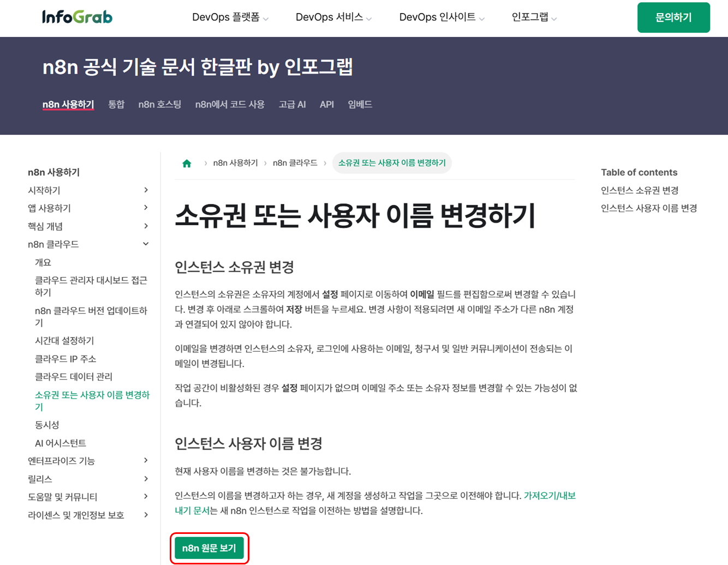Switch to the n8n 호스팅 tab
The height and width of the screenshot is (565, 728).
pyautogui.click(x=160, y=104)
